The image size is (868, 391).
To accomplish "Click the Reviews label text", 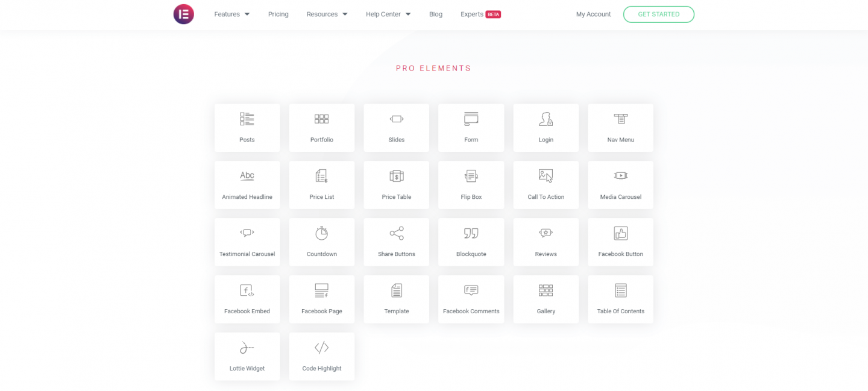I will click(x=546, y=254).
